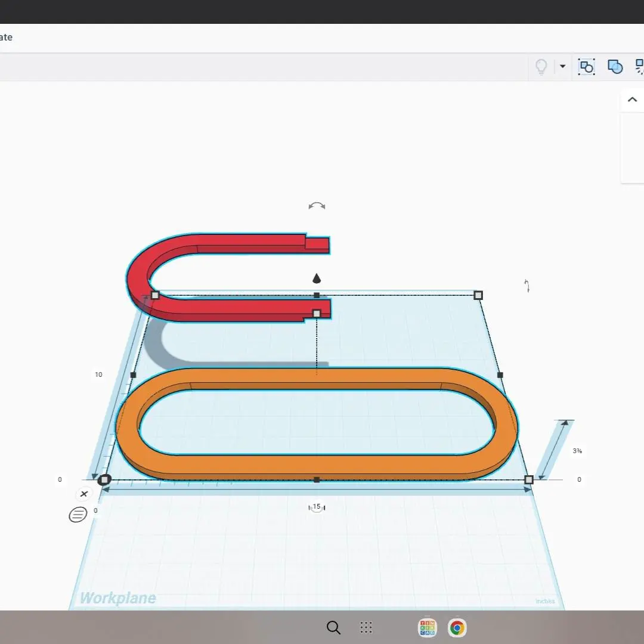Click the curved rotation handle above the shapes
644x644 pixels.
tap(317, 206)
